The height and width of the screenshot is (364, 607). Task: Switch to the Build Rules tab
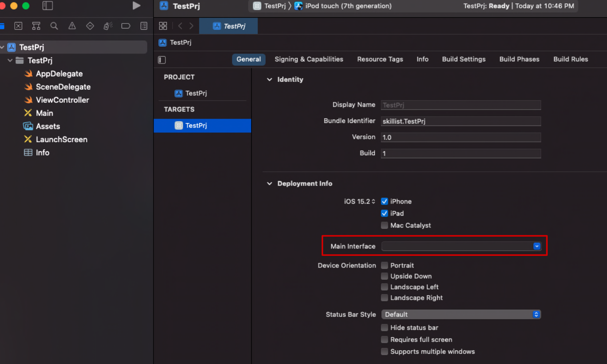pyautogui.click(x=571, y=59)
